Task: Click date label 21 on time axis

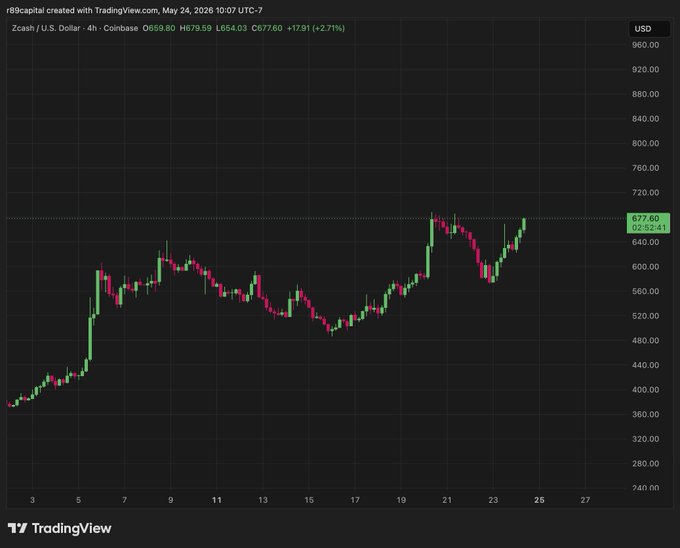Action: (x=447, y=500)
